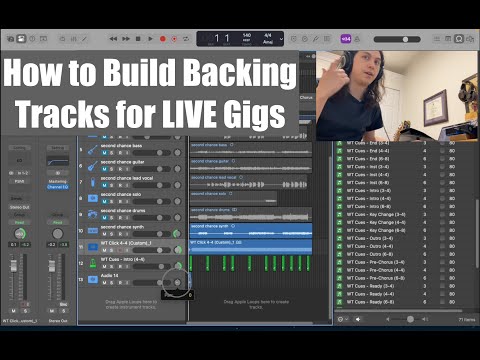Select loop WT Cues - Outro (4-4)

[x=370, y=246]
